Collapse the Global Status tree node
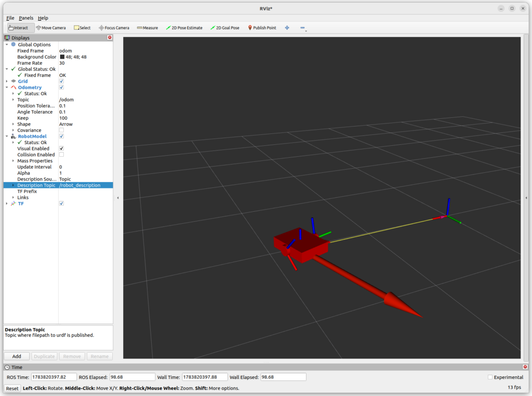The image size is (532, 396). tap(7, 69)
